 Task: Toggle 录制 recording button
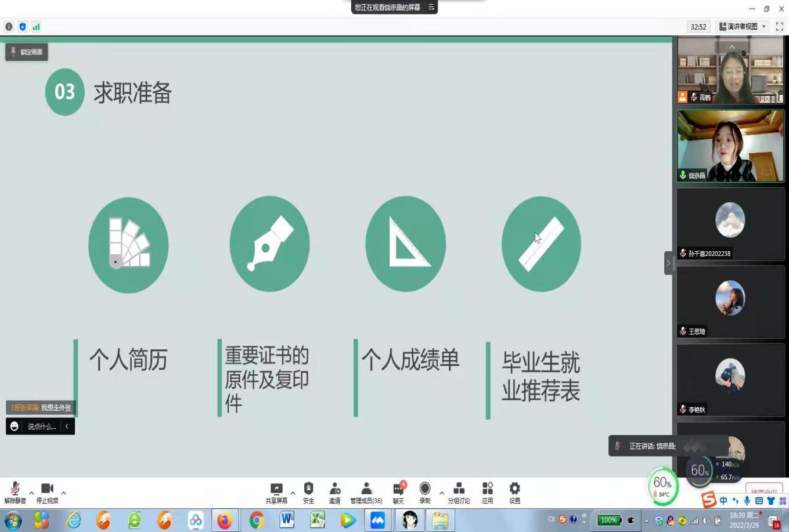coord(425,489)
